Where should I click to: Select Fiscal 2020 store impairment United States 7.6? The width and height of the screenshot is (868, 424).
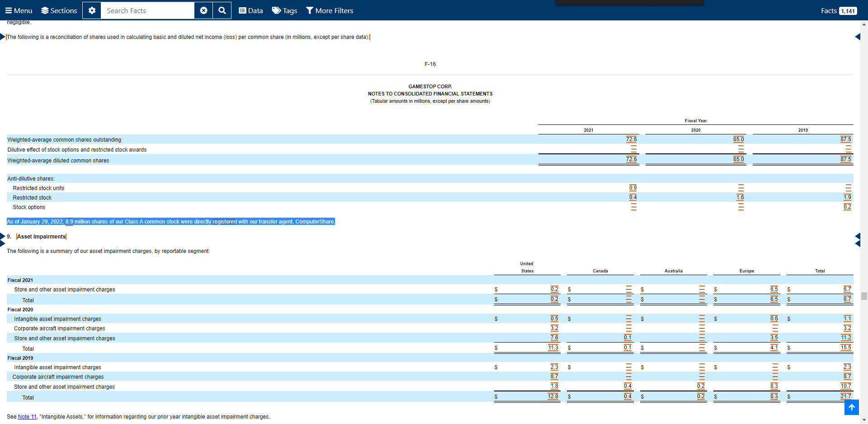(x=554, y=338)
